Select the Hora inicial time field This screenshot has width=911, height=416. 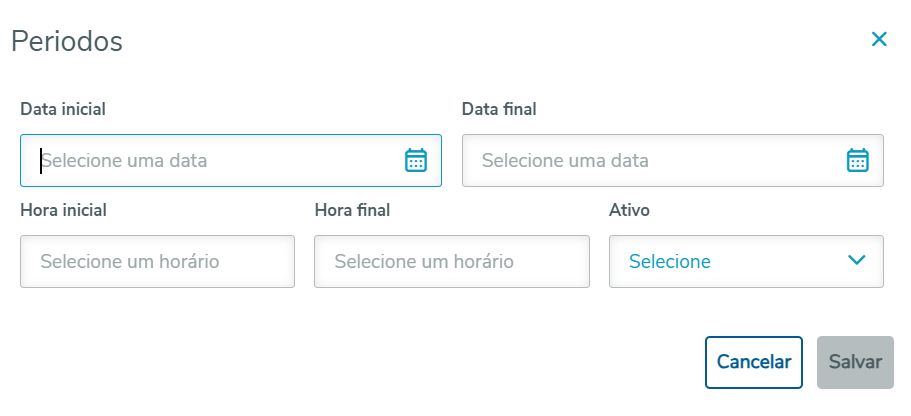click(157, 262)
